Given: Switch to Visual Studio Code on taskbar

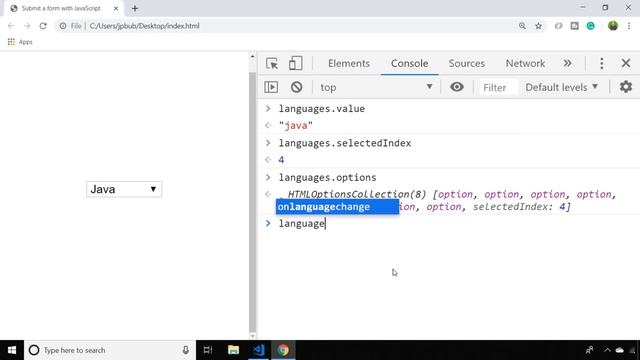Looking at the screenshot, I should click(x=258, y=350).
